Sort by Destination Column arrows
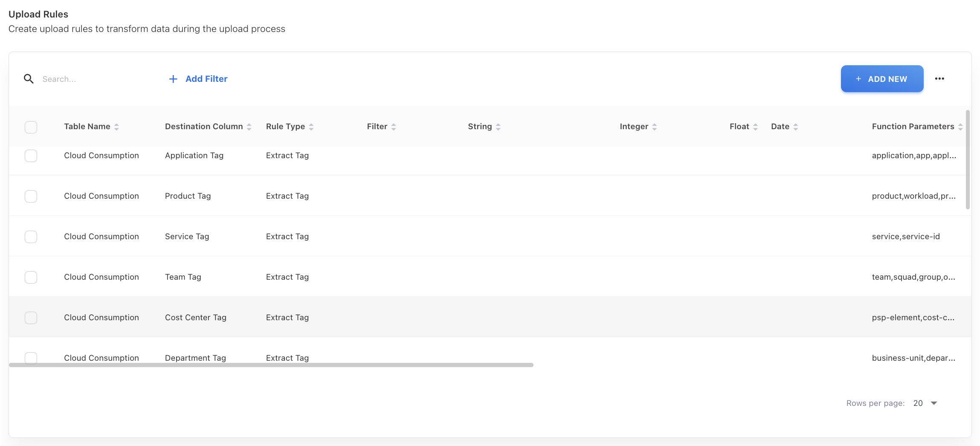This screenshot has width=980, height=446. (249, 127)
